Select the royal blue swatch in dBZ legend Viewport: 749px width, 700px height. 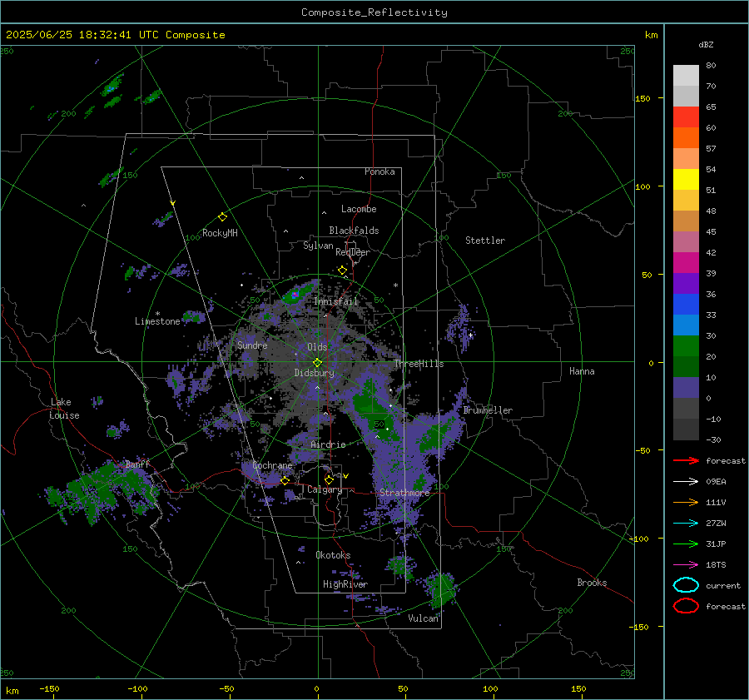[686, 305]
